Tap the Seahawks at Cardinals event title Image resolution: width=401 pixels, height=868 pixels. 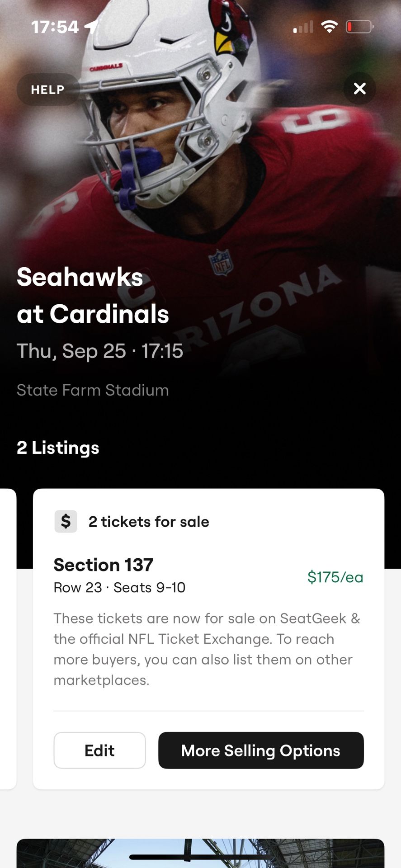click(93, 295)
